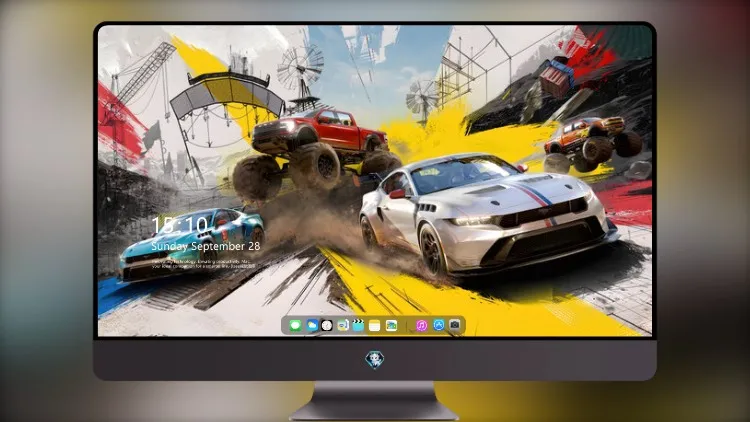Image resolution: width=750 pixels, height=422 pixels.
Task: Open the Camera app in dock
Action: (x=454, y=325)
